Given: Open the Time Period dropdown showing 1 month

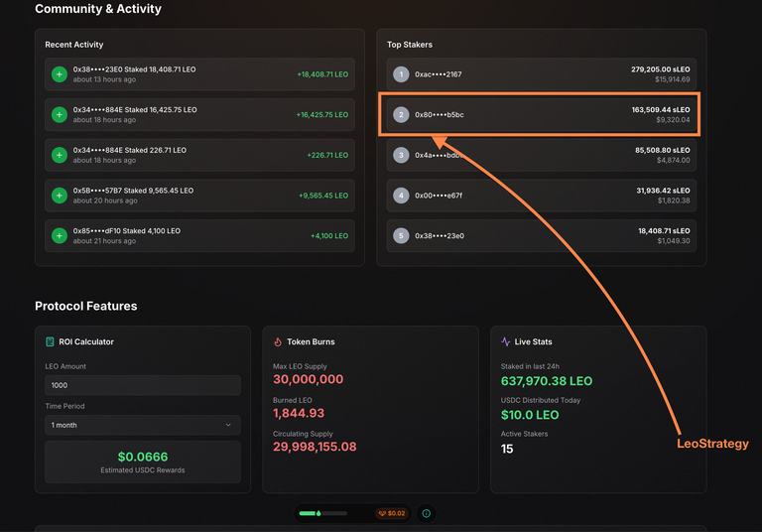Looking at the screenshot, I should point(143,425).
